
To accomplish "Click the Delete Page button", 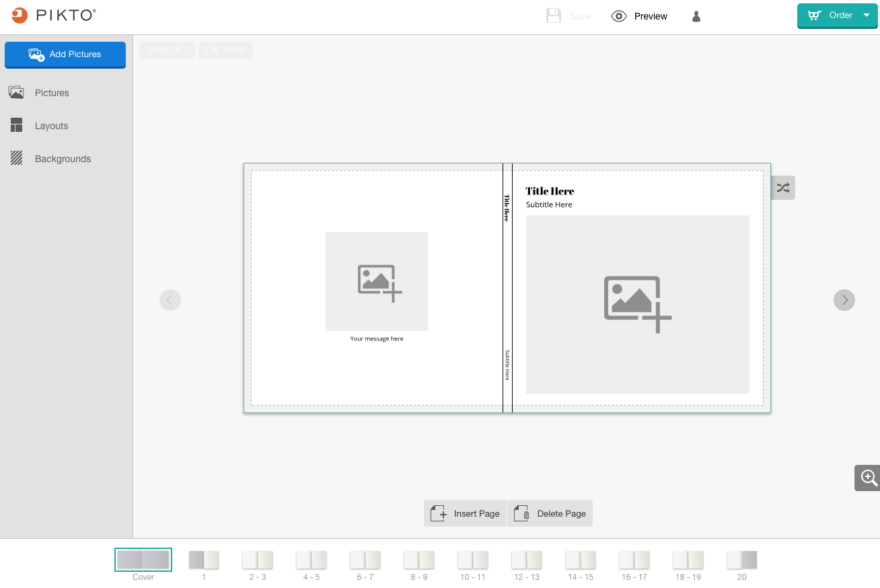I will tap(550, 513).
